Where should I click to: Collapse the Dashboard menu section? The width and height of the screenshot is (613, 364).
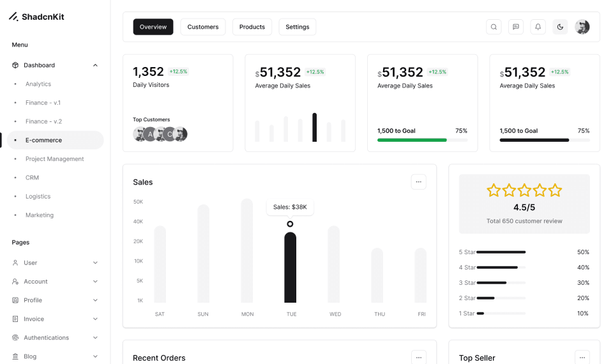95,65
